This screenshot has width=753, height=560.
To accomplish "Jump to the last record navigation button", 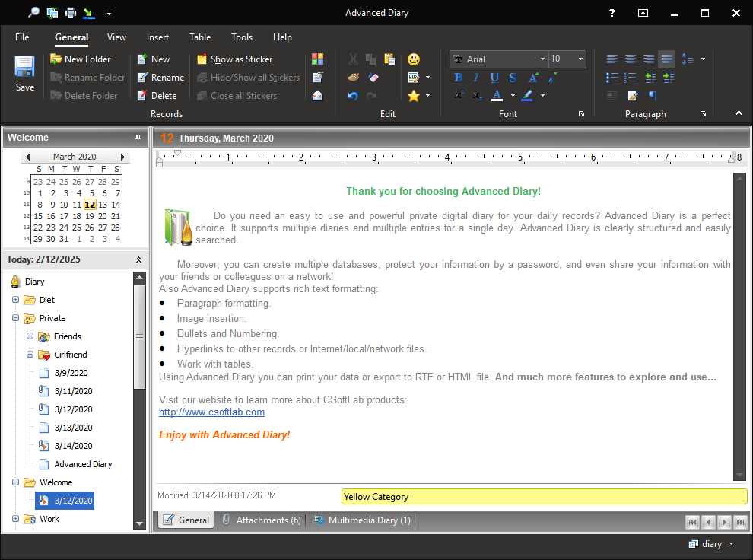I will point(741,522).
